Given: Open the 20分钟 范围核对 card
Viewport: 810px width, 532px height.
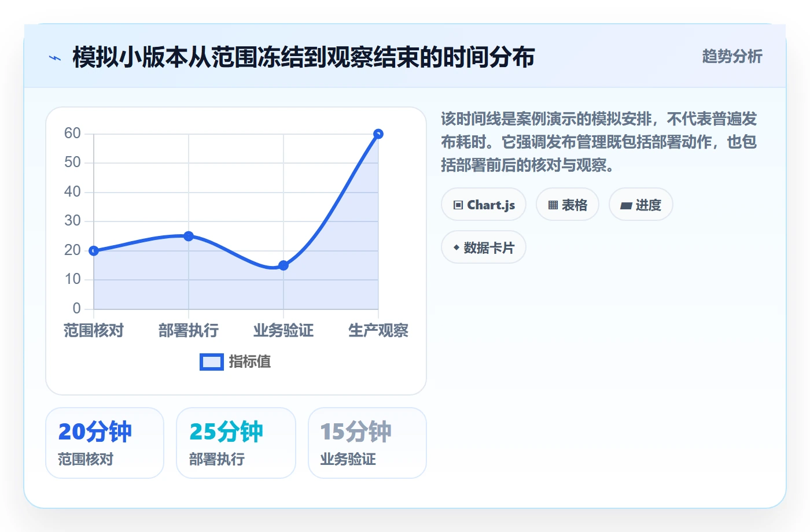Looking at the screenshot, I should click(x=105, y=443).
